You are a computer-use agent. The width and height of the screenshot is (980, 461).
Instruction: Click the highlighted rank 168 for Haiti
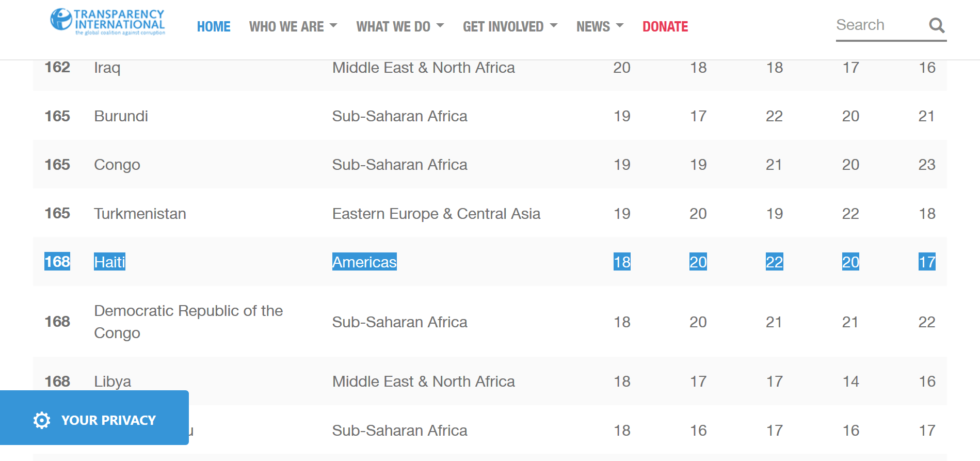[57, 262]
